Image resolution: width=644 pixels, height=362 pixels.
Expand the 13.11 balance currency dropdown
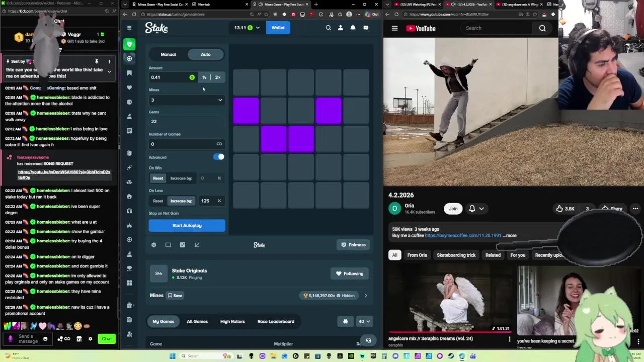coord(247,28)
